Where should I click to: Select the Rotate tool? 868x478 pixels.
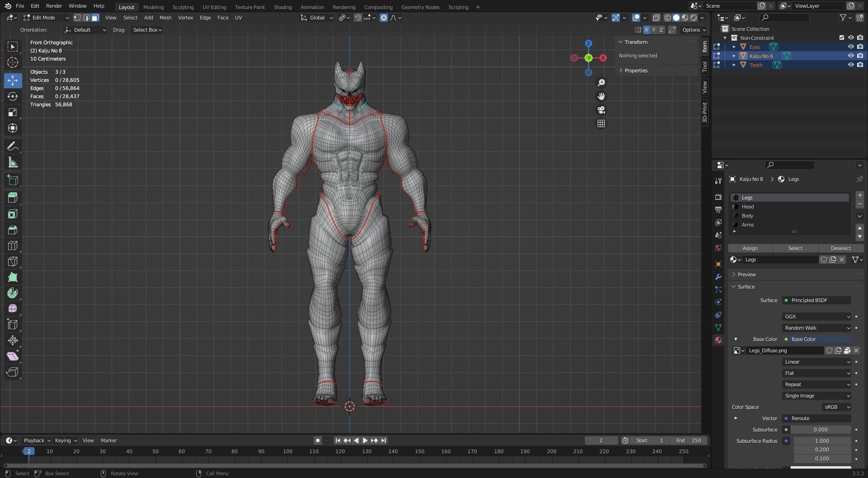pos(13,96)
